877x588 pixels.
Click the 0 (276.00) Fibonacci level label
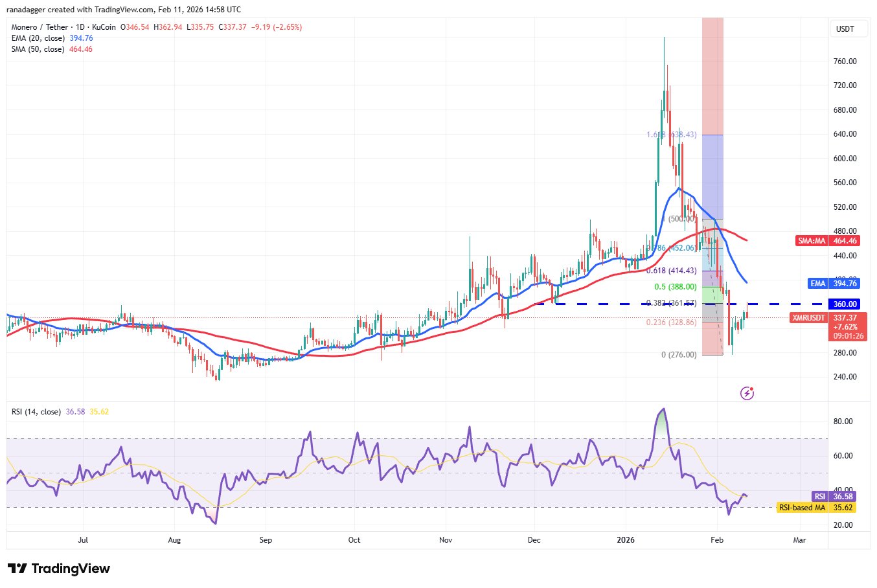[679, 355]
